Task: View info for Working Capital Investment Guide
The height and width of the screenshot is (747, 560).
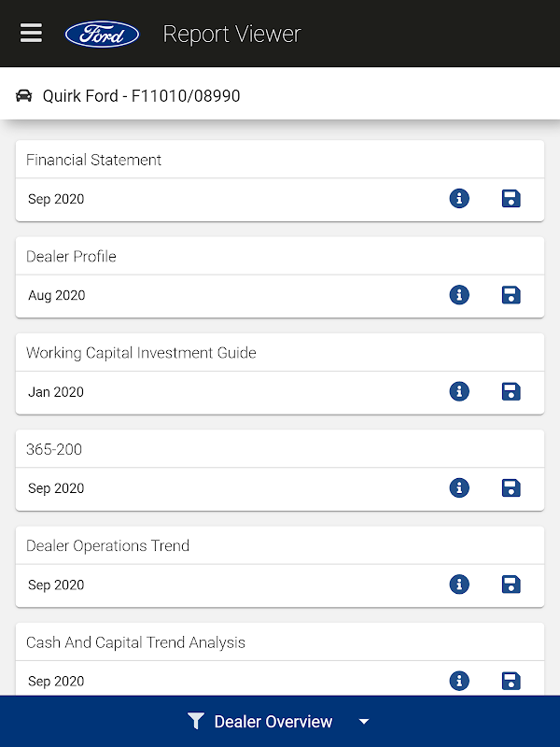Action: (459, 391)
